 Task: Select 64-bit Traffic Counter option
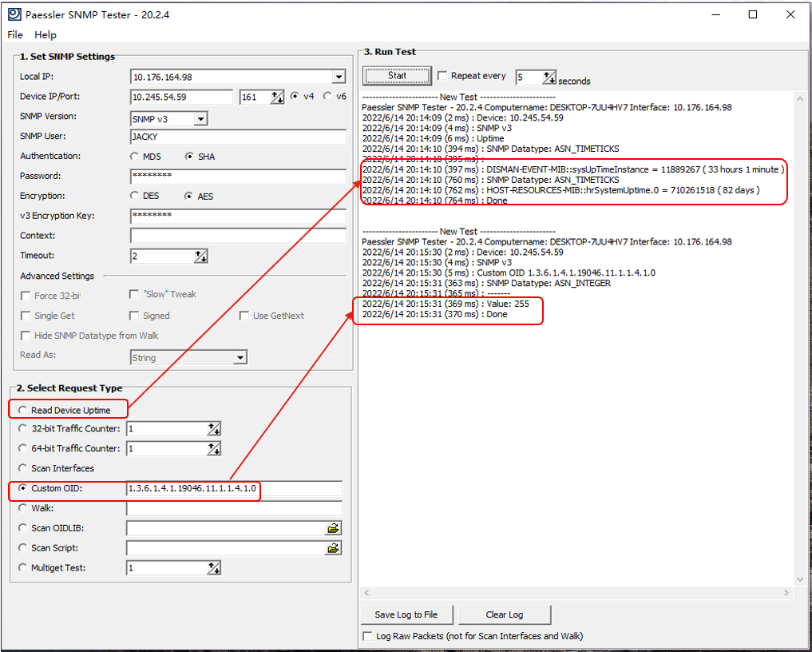(x=23, y=447)
